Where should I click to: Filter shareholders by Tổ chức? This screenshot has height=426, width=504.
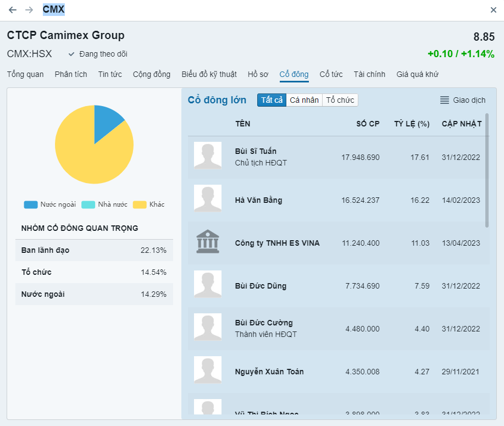coord(340,100)
